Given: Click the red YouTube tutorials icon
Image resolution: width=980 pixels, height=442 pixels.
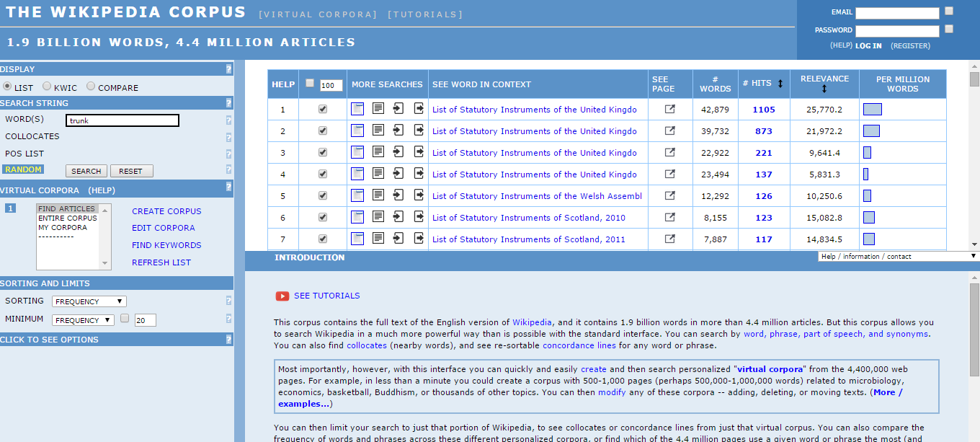Looking at the screenshot, I should [x=282, y=296].
